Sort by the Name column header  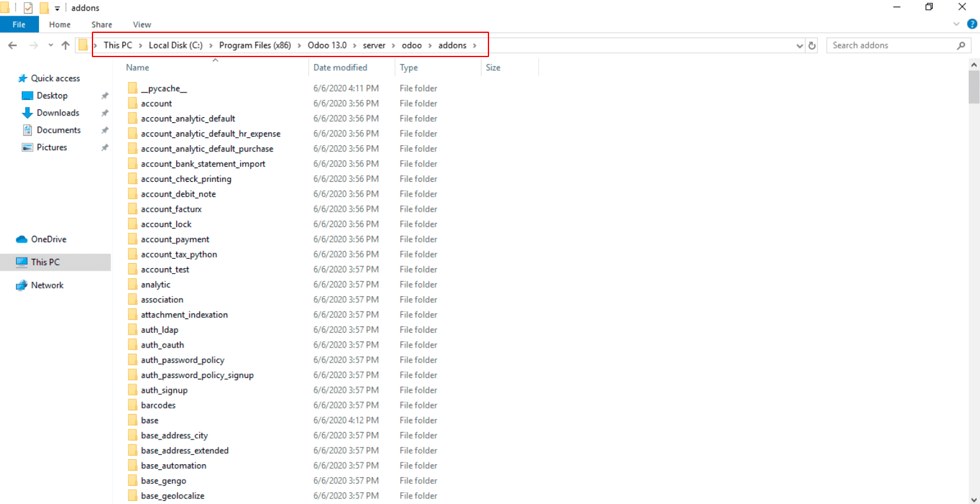[138, 68]
